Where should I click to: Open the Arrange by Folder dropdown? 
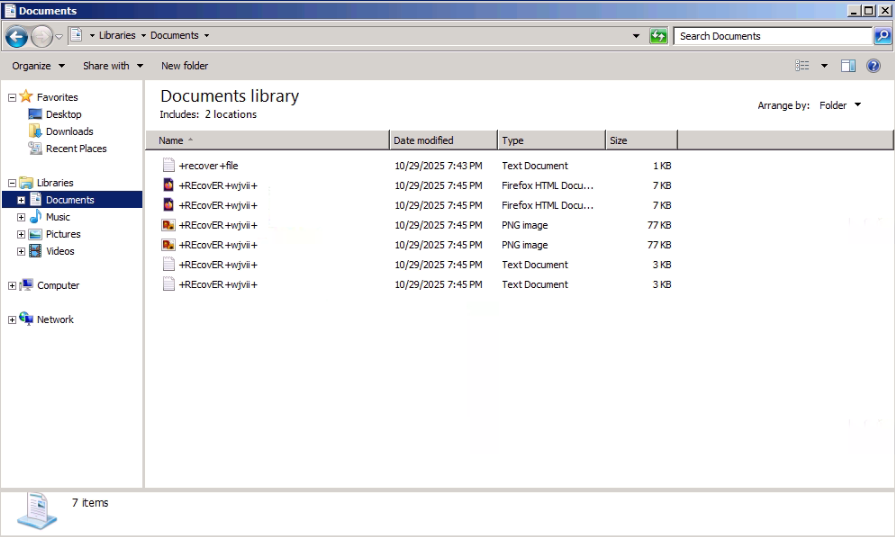pos(840,105)
